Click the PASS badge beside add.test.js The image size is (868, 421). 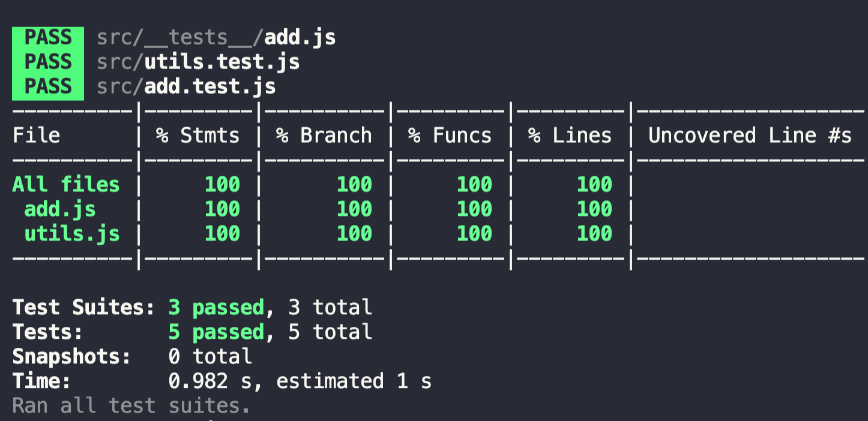tap(47, 86)
